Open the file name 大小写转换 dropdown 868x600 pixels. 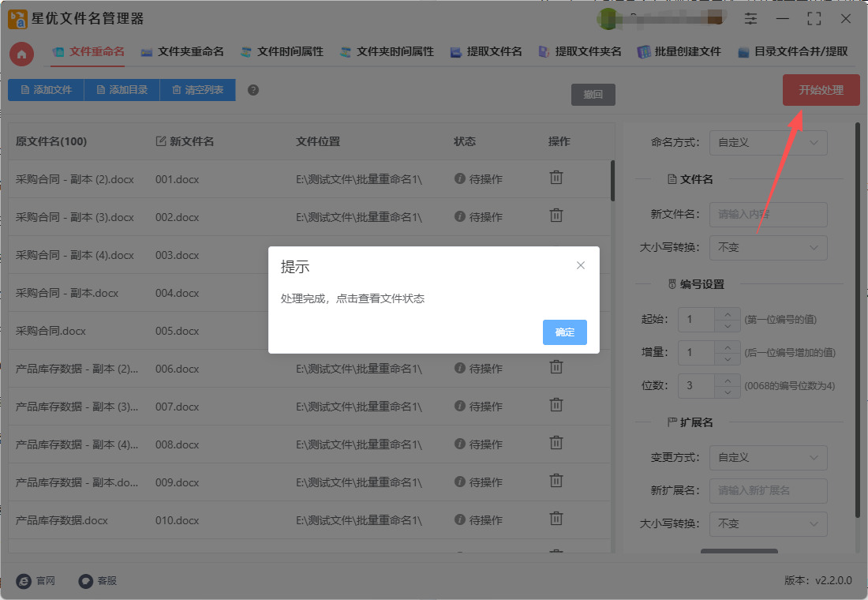coord(769,248)
